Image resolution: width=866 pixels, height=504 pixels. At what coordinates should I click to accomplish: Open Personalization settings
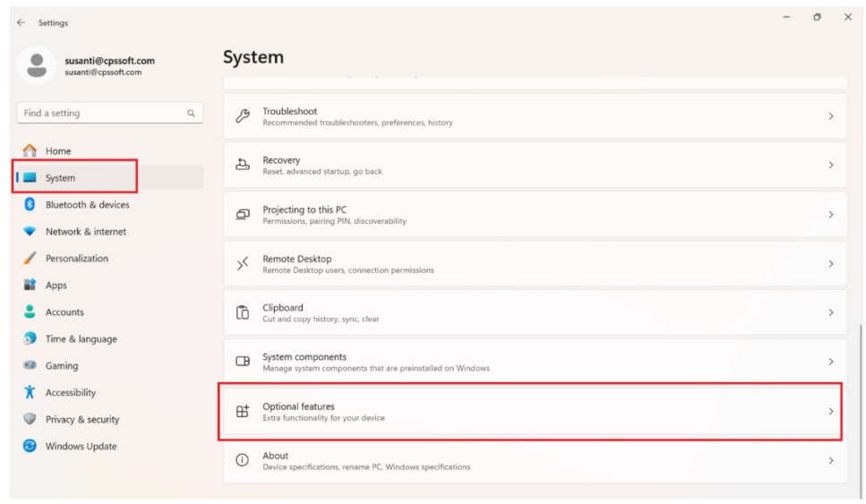(110, 258)
